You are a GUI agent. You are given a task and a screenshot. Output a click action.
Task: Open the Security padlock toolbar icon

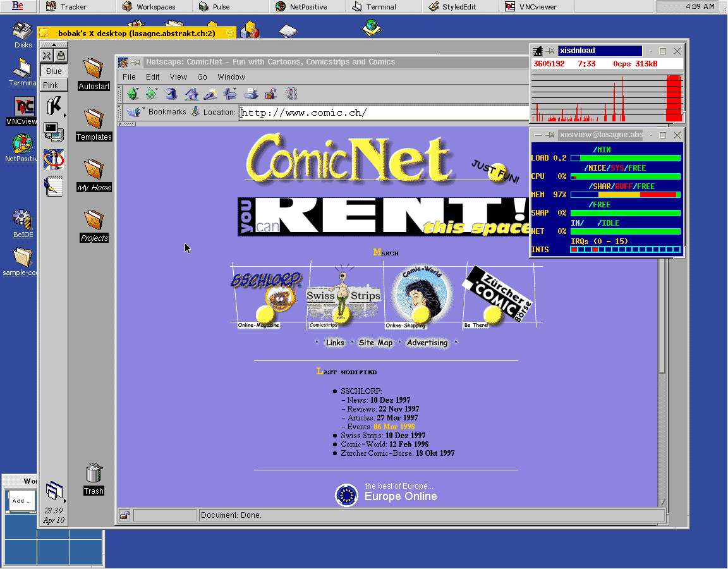270,94
